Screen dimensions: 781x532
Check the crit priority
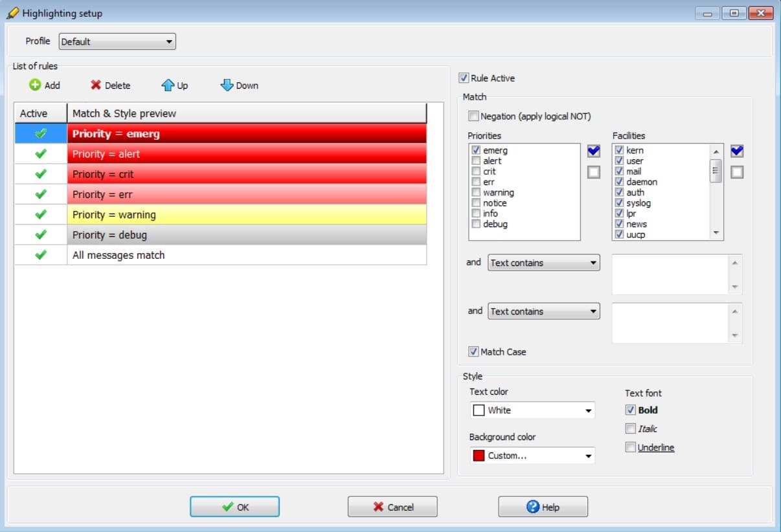tap(476, 172)
